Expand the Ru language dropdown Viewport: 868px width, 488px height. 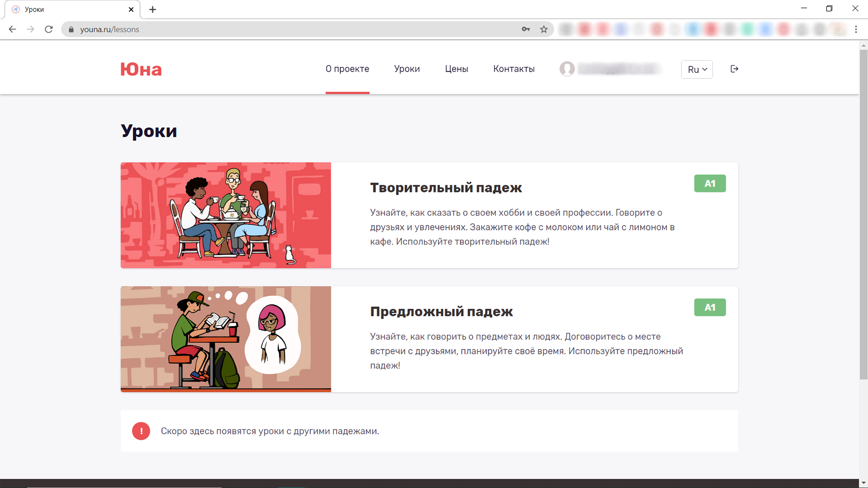[697, 69]
